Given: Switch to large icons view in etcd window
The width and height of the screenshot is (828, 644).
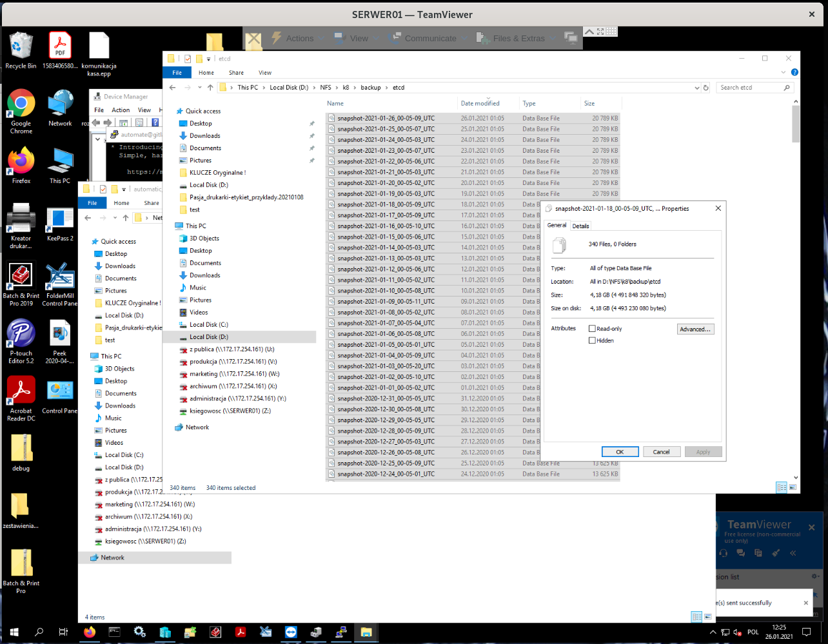Looking at the screenshot, I should [x=793, y=487].
